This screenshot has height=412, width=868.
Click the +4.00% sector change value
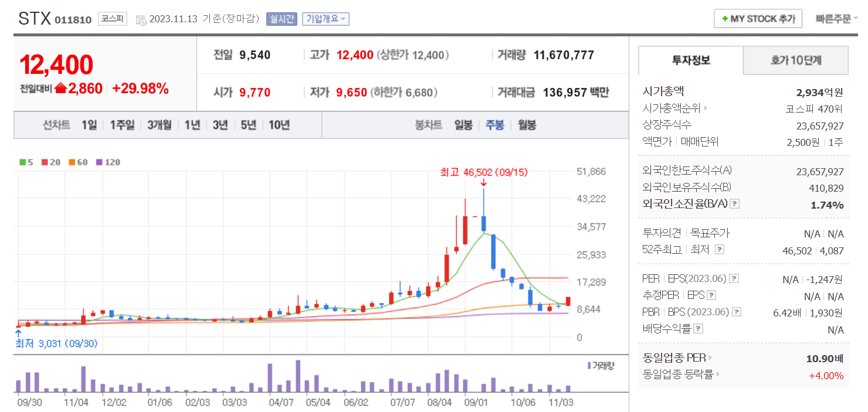click(826, 375)
